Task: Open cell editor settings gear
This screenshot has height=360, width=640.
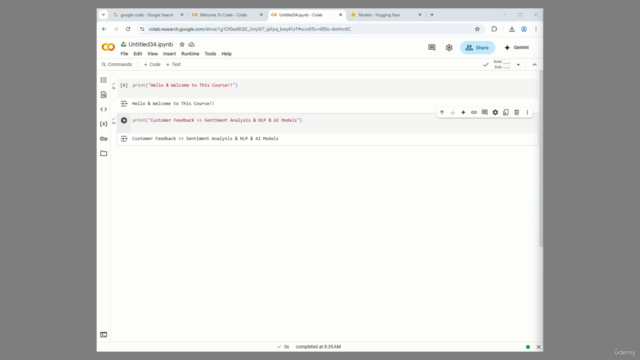Action: pyautogui.click(x=495, y=112)
